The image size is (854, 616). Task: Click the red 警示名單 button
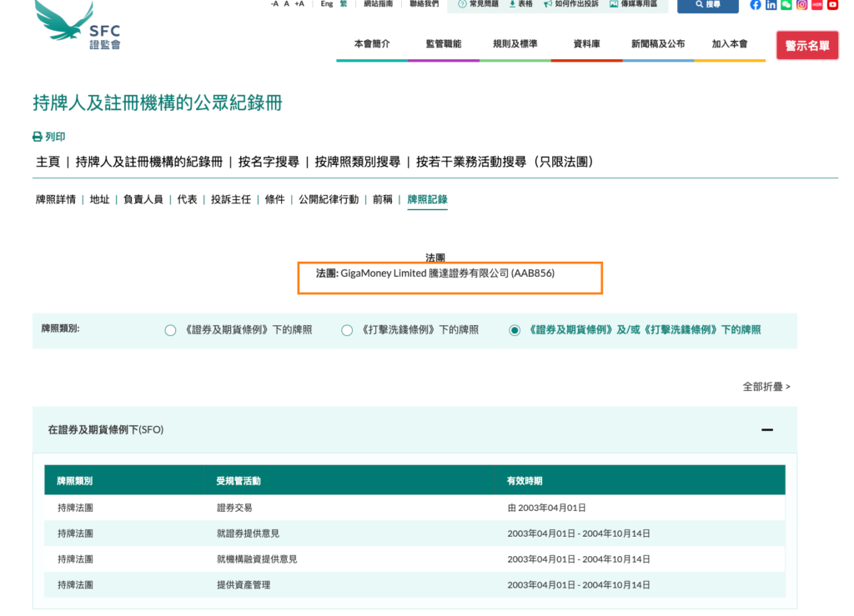click(x=807, y=46)
